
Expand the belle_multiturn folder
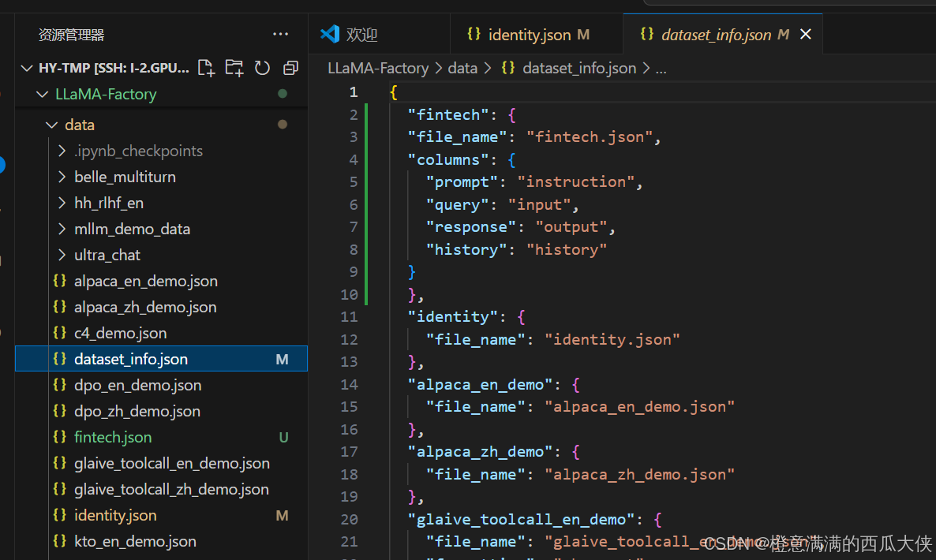62,177
